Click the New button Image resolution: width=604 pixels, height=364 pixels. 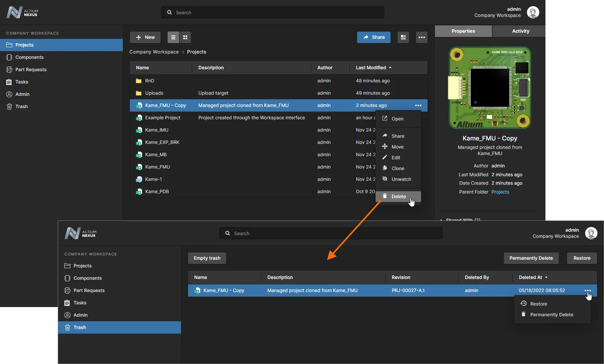pos(145,37)
